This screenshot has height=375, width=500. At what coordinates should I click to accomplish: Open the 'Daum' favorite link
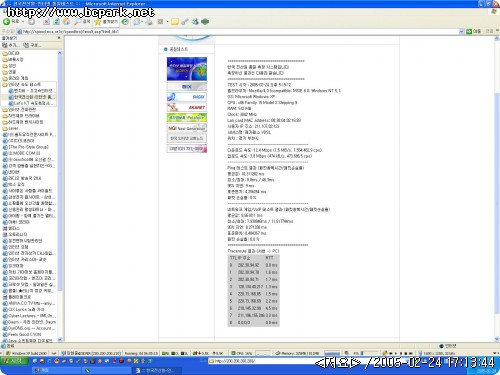pyautogui.click(x=29, y=322)
